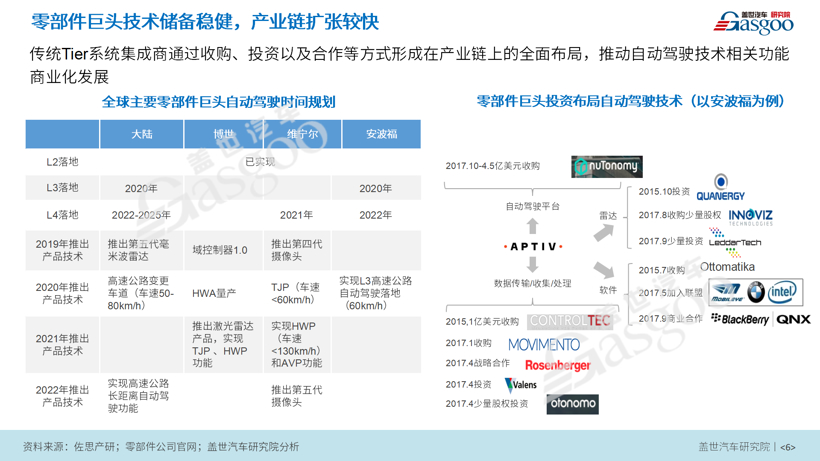Click the 2017.8收购少量股权 text
The width and height of the screenshot is (820, 461).
[680, 215]
